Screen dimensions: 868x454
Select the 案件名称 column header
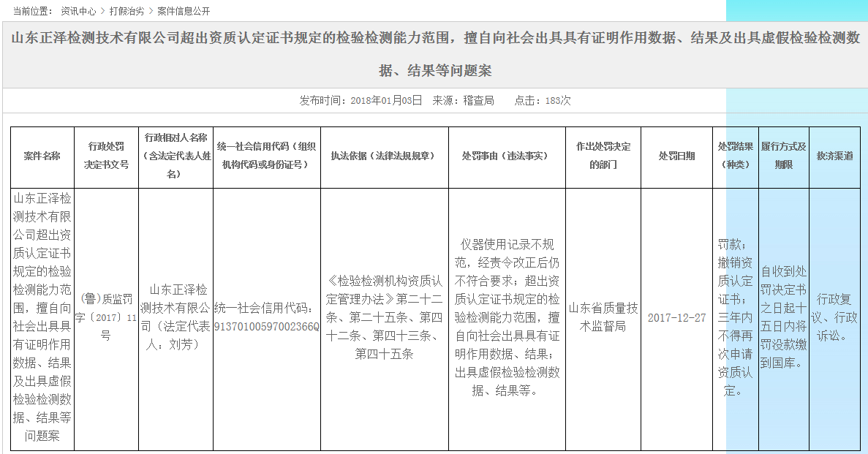[x=42, y=156]
